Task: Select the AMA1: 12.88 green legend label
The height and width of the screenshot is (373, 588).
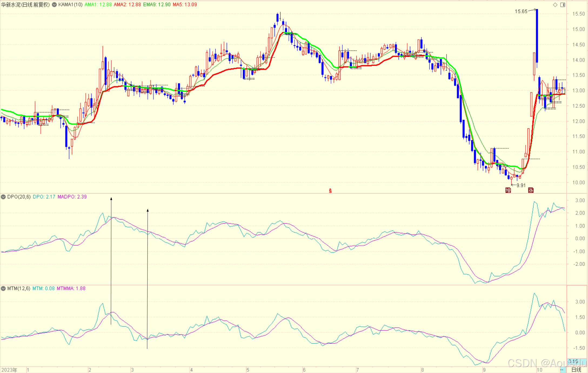Action: coord(98,5)
